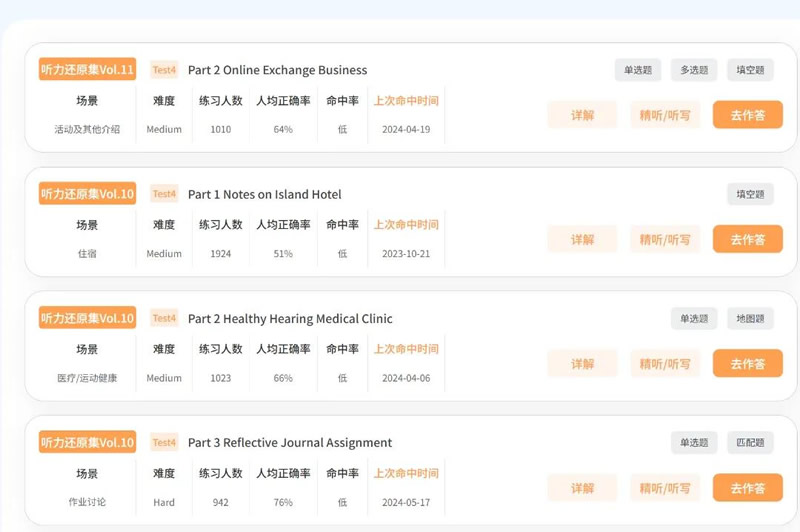Viewport: 800px width, 532px height.
Task: Open title Part 2 Online Exchange Business
Action: (277, 70)
